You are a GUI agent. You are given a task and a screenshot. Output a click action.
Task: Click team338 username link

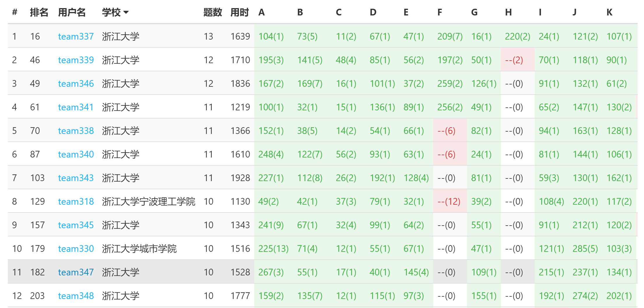point(76,131)
